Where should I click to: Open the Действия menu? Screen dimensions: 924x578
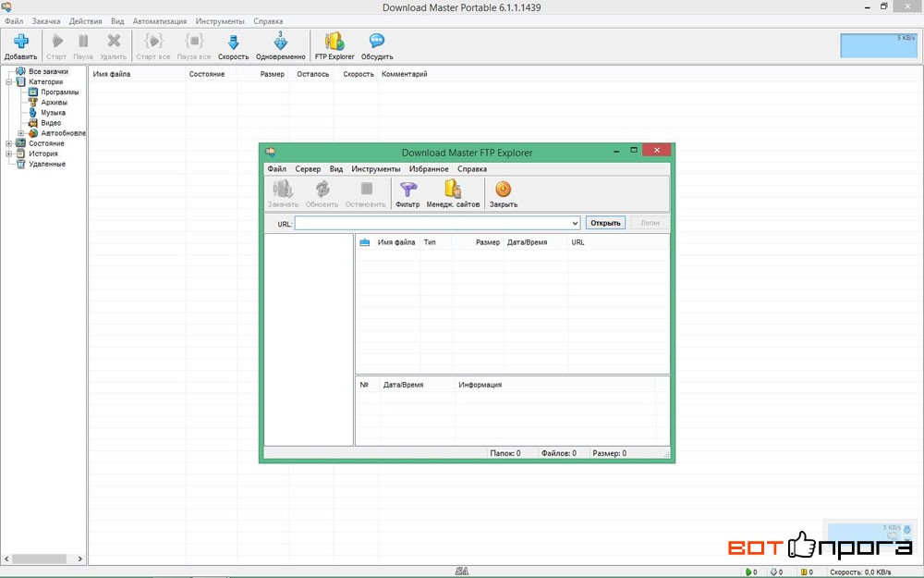click(85, 21)
